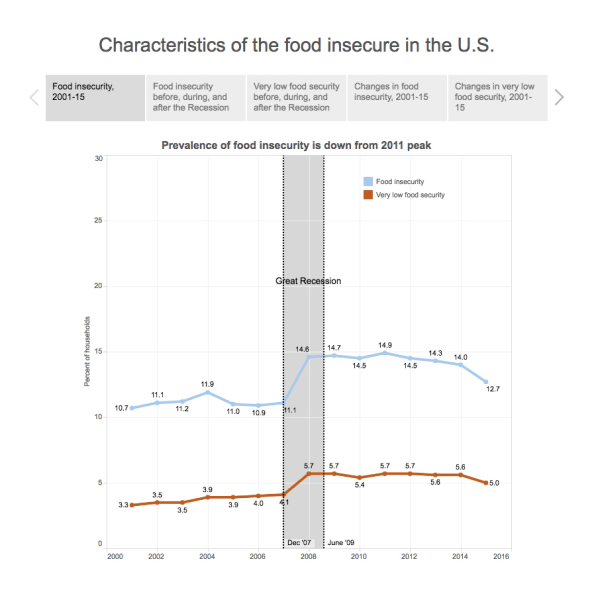Click the 10.7 data point for 2001
Screen dimensions: 596x596
(x=132, y=408)
